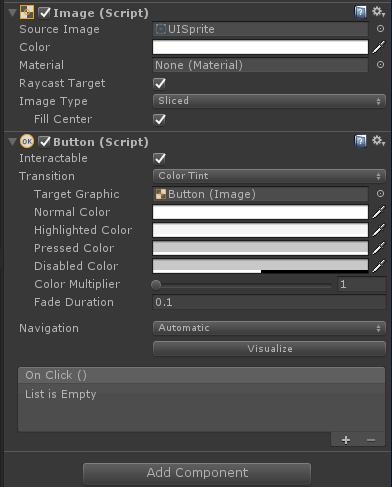Click the Visualize navigation button
Viewport: 392px width, 487px height.
(x=269, y=349)
